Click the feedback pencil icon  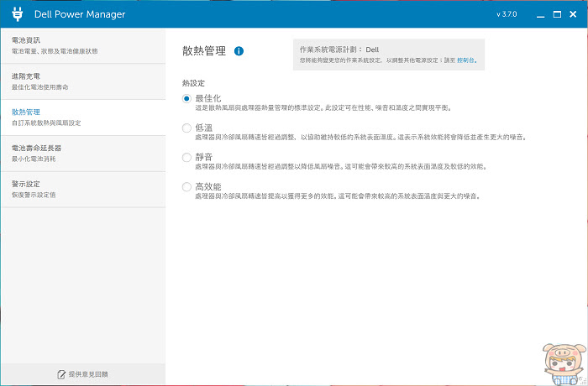tap(61, 374)
